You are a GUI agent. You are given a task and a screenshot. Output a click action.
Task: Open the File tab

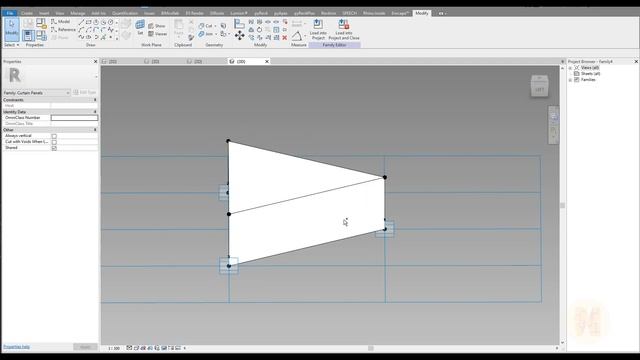click(9, 13)
